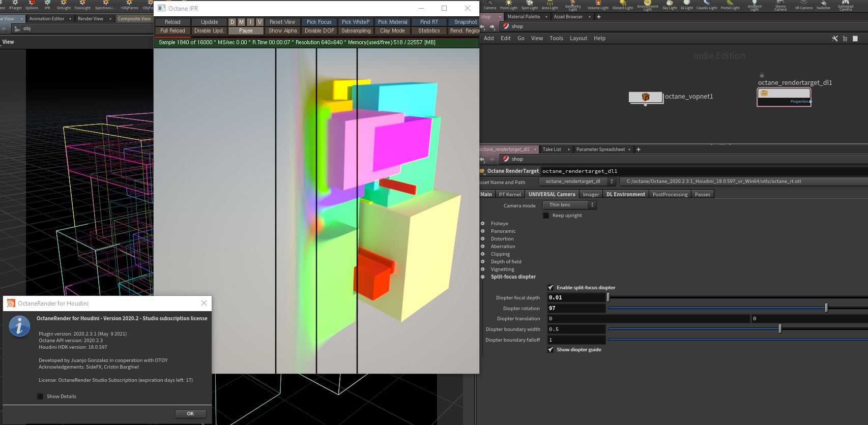Click the Camera shelf tool
868x425 pixels.
coord(490,5)
